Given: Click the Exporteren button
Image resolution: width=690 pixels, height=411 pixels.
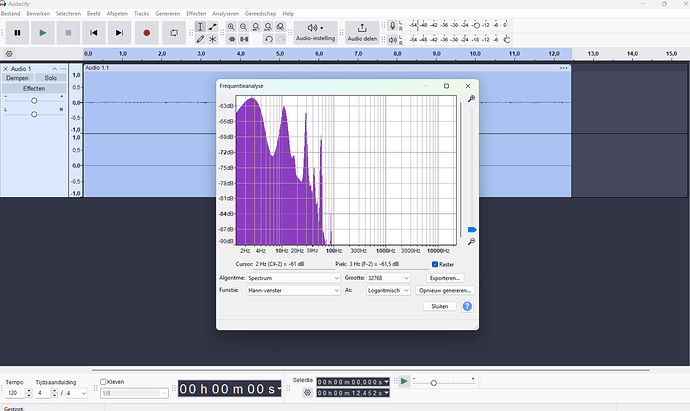Looking at the screenshot, I should (445, 278).
